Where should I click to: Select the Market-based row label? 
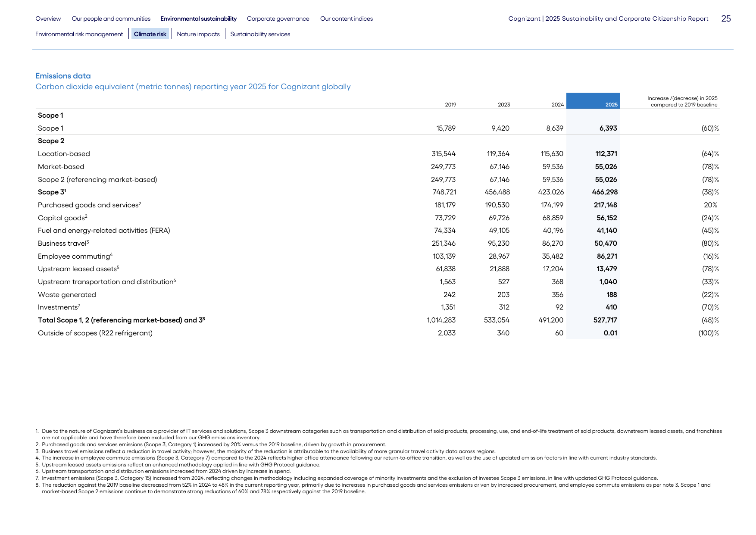click(x=61, y=167)
